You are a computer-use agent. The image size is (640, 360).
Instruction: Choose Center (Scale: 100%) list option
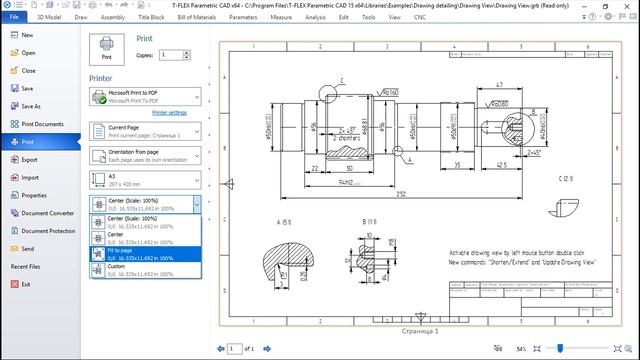tap(145, 222)
